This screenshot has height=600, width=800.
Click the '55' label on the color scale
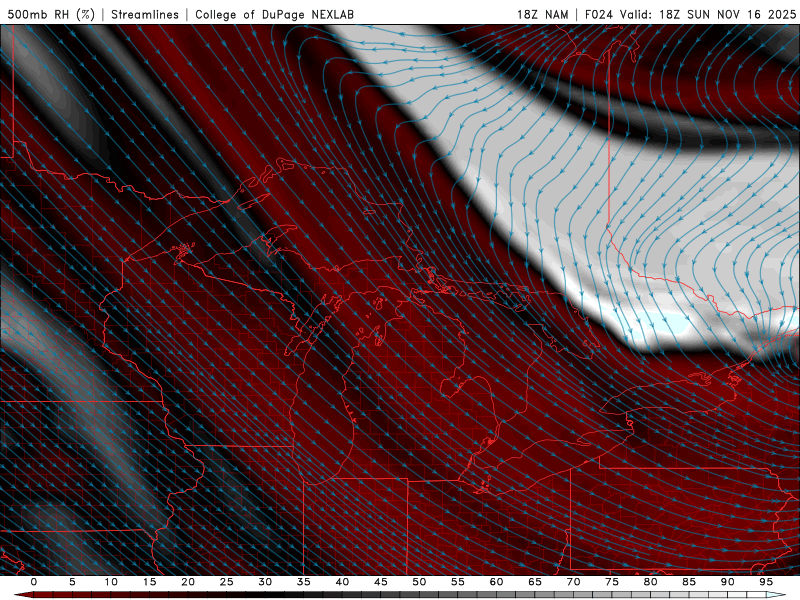pyautogui.click(x=458, y=582)
